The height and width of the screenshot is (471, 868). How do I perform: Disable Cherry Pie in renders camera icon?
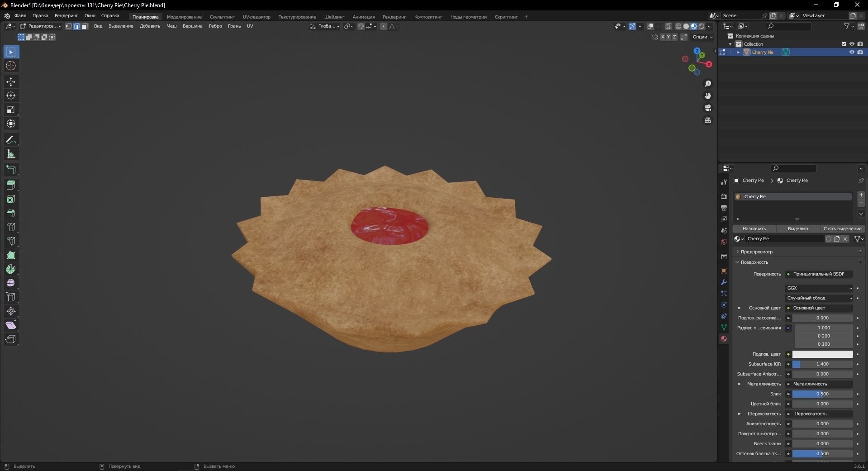tap(860, 52)
